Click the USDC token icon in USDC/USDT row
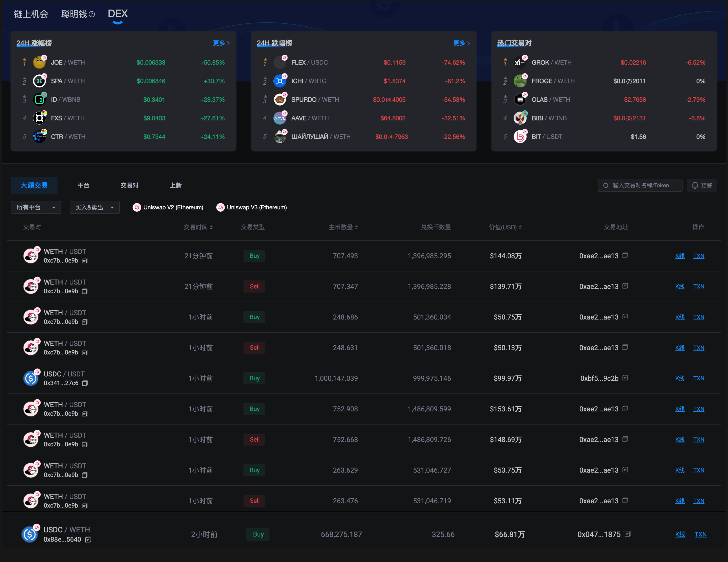Viewport: 728px width, 562px height. [31, 378]
